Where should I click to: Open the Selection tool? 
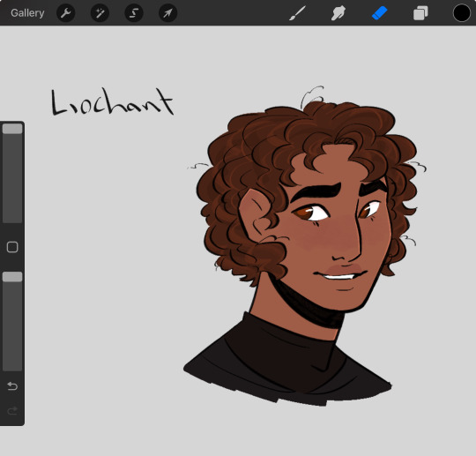coord(134,13)
